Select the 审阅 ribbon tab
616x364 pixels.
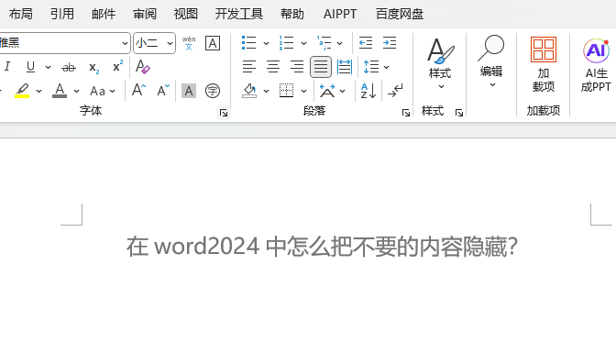(145, 14)
